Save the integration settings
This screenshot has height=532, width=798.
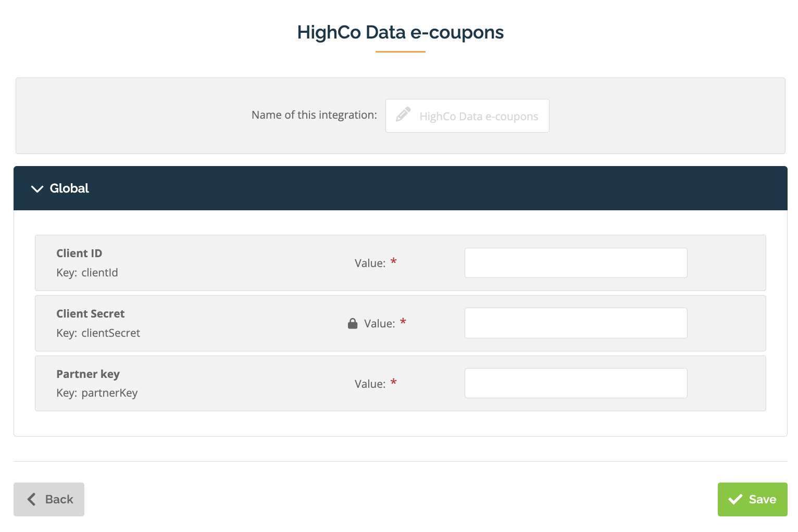click(x=752, y=500)
